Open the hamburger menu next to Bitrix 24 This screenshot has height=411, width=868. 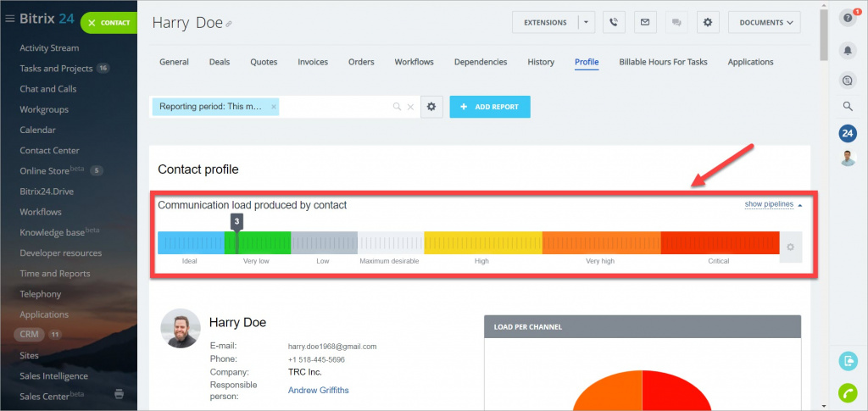click(x=9, y=19)
